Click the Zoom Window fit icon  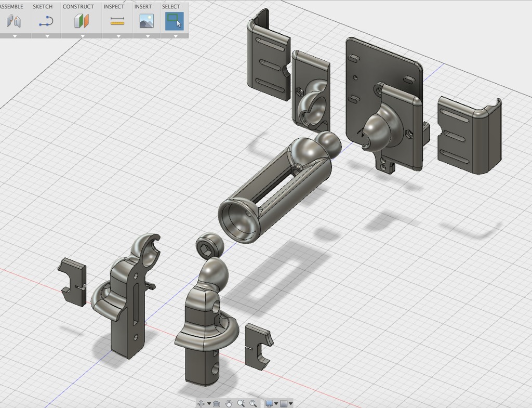coord(253,403)
